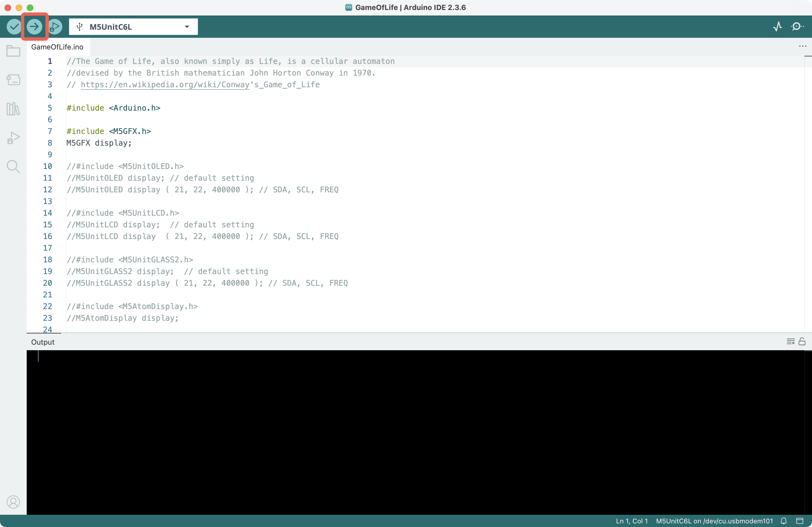
Task: Open the Library Manager sidebar
Action: 13,109
